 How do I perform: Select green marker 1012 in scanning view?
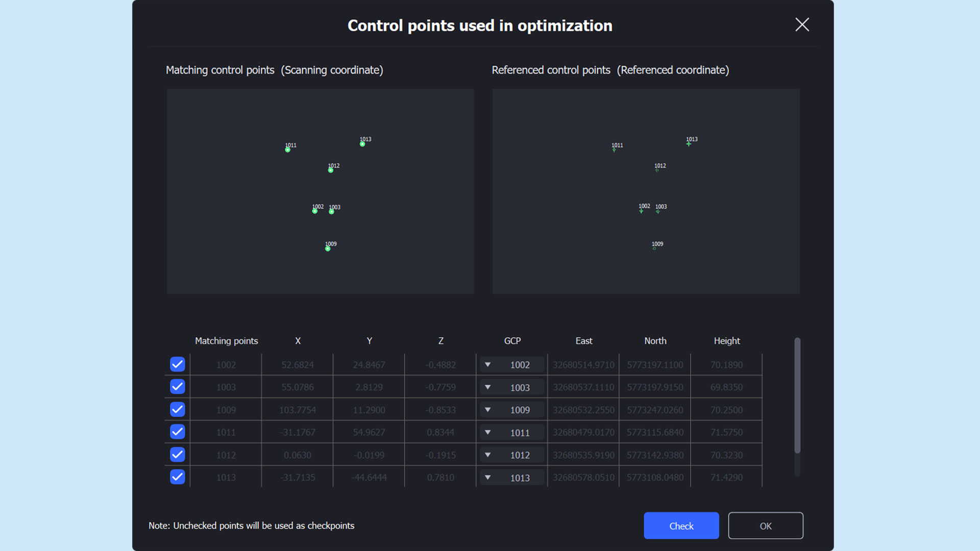(331, 170)
